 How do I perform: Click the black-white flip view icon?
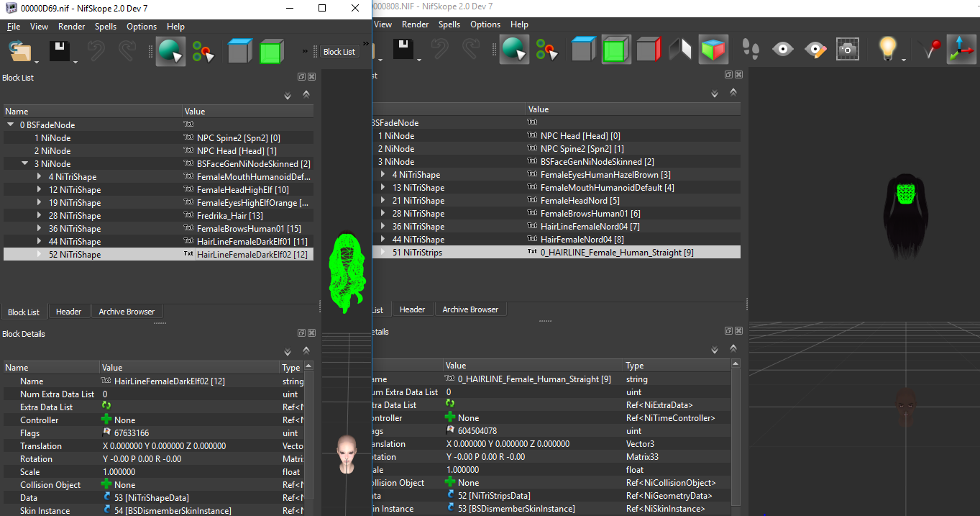click(x=680, y=49)
